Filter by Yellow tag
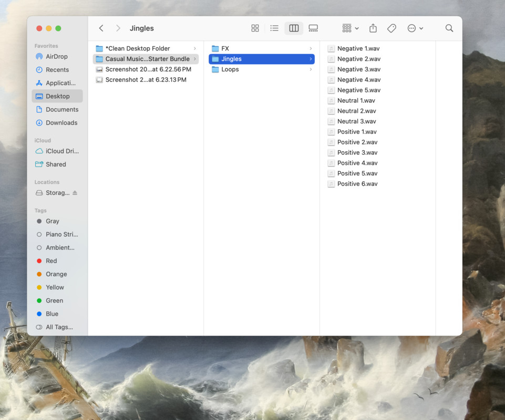The width and height of the screenshot is (505, 420). [x=57, y=287]
